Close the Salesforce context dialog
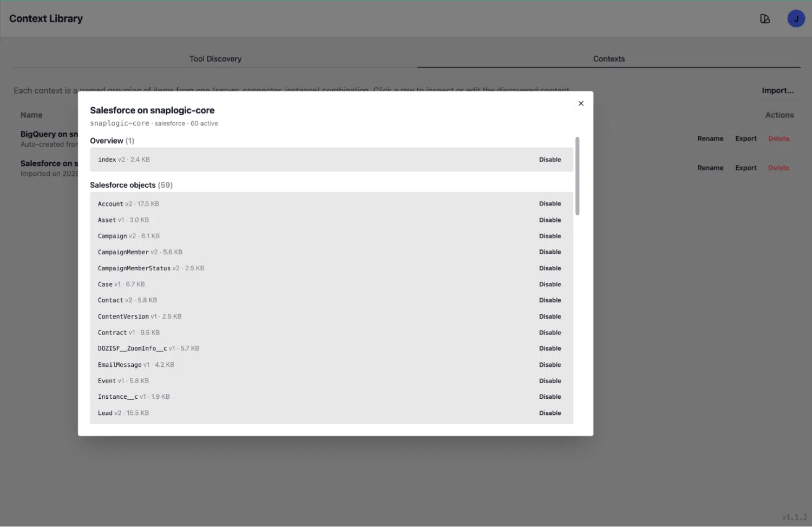 point(581,103)
